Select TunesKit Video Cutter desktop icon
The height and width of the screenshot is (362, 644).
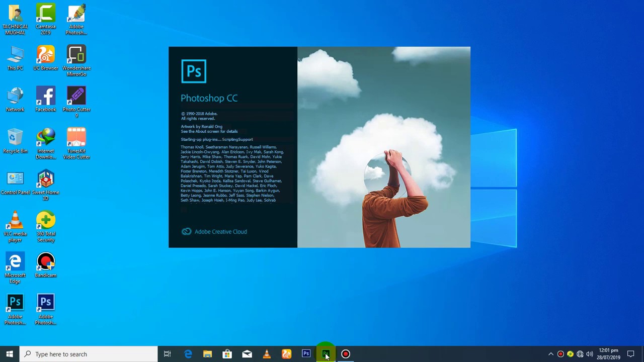tap(76, 144)
